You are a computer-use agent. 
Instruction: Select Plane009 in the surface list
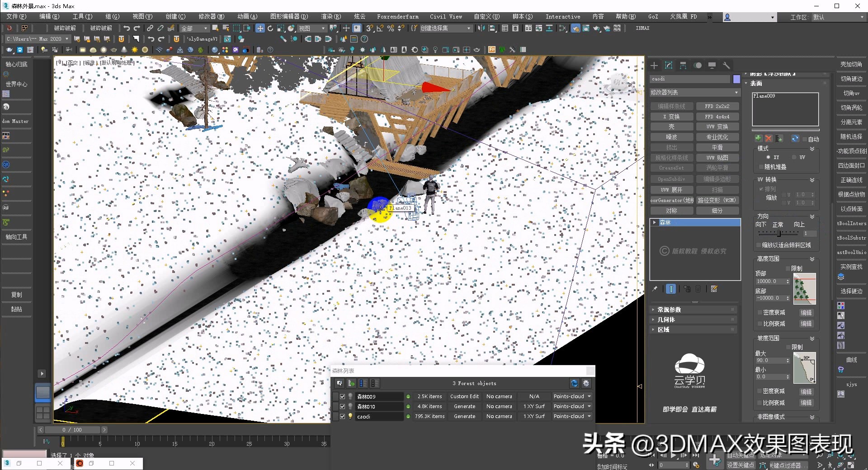(x=764, y=96)
